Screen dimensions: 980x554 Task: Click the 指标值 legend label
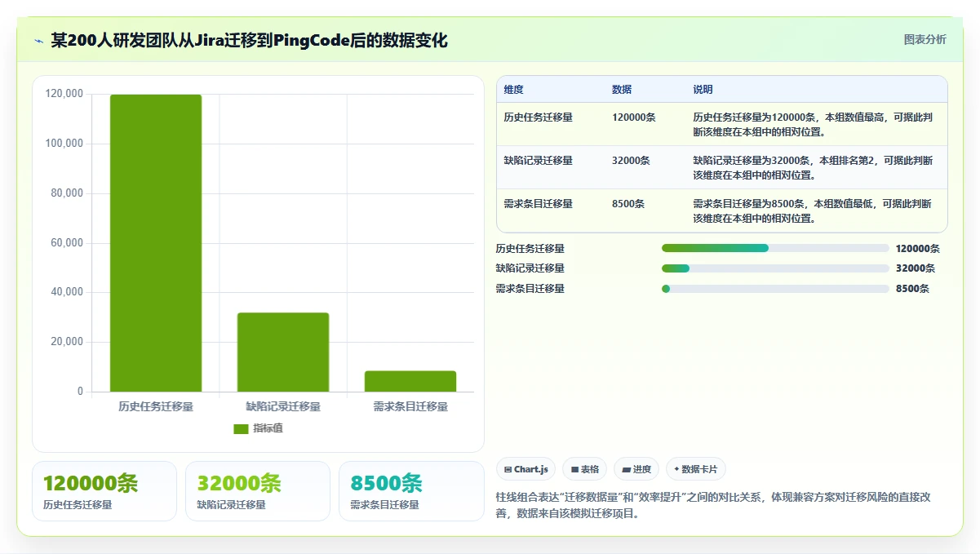pyautogui.click(x=268, y=428)
